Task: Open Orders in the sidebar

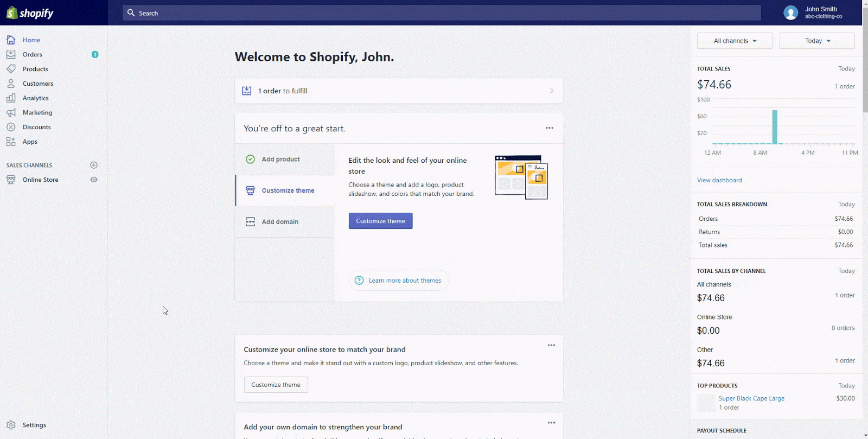Action: 32,54
